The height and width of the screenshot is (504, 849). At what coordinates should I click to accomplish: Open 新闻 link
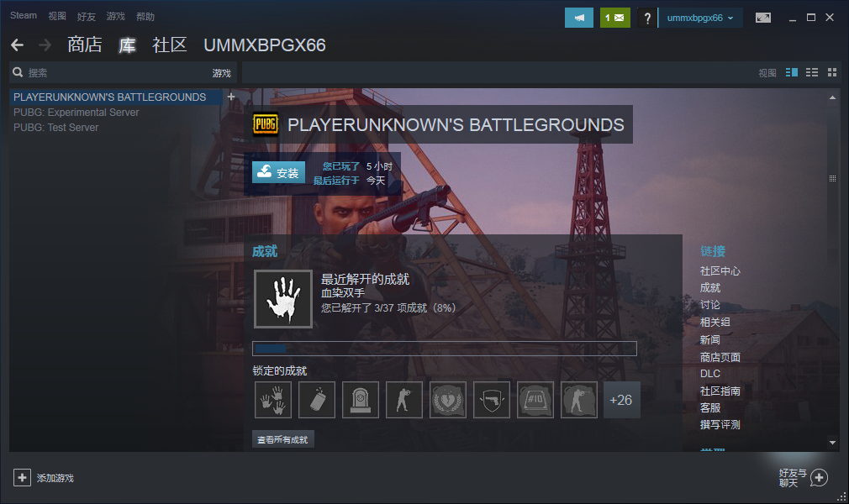pyautogui.click(x=709, y=339)
